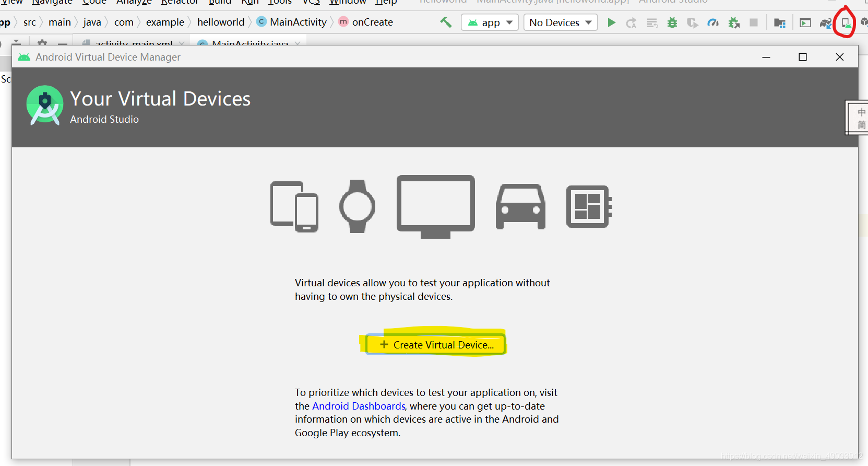Select the java breadcrumb
868x466 pixels.
(92, 22)
